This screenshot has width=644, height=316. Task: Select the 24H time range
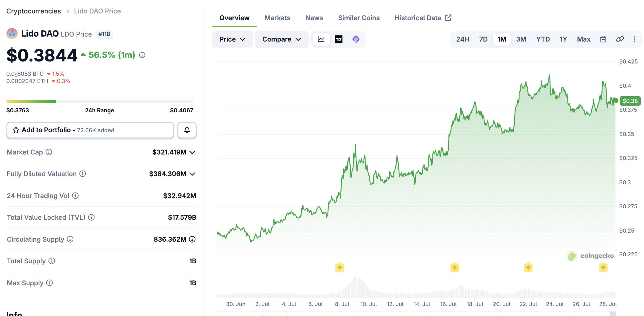point(463,39)
